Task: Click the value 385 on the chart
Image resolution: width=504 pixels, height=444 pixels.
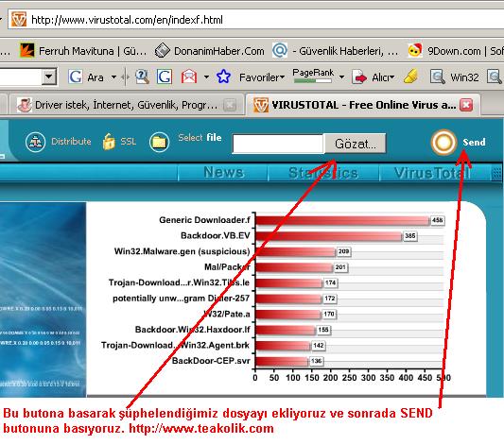Action: tap(410, 236)
